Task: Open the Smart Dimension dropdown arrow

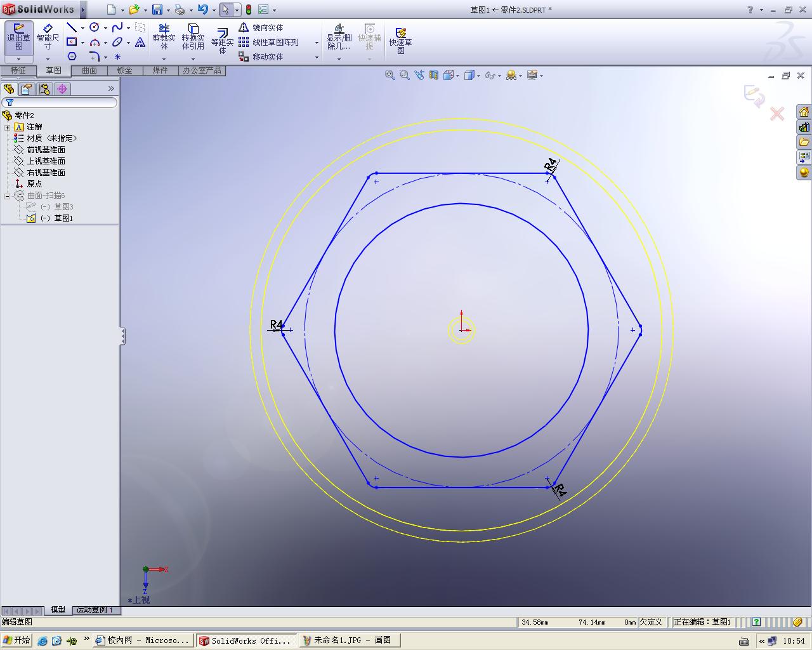Action: click(48, 59)
